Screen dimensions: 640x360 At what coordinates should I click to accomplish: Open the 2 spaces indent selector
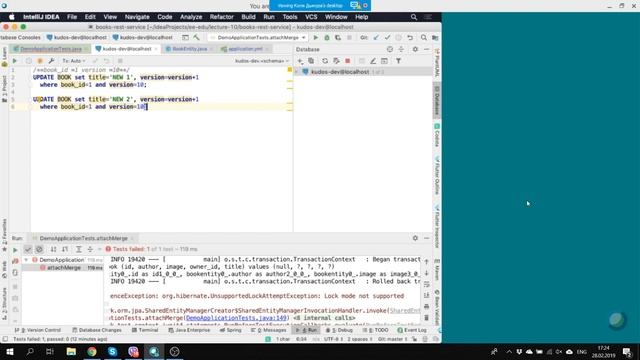point(360,339)
